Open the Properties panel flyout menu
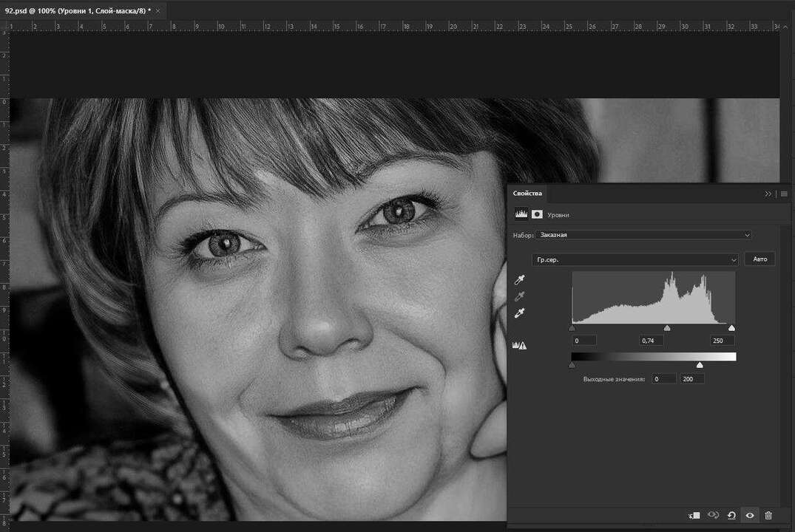The image size is (795, 532). click(784, 194)
